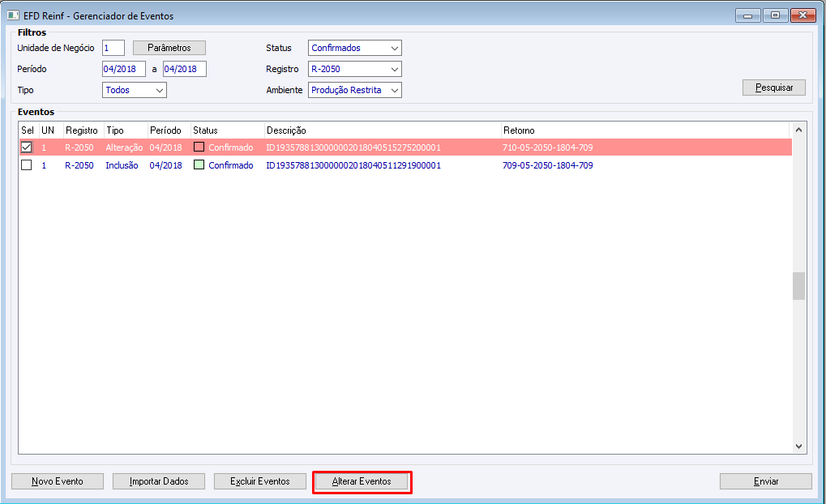Click the events list scrollbar thumb

pos(798,286)
